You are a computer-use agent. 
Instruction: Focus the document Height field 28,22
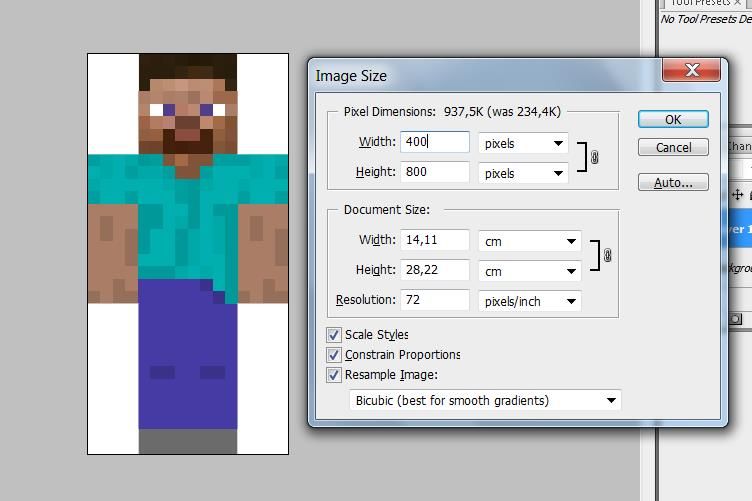[x=435, y=269]
